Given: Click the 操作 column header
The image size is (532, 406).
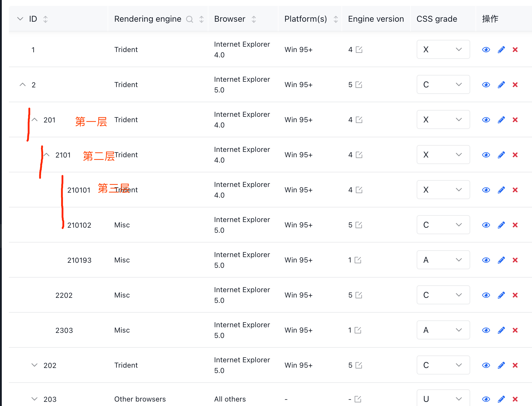Looking at the screenshot, I should [x=490, y=19].
